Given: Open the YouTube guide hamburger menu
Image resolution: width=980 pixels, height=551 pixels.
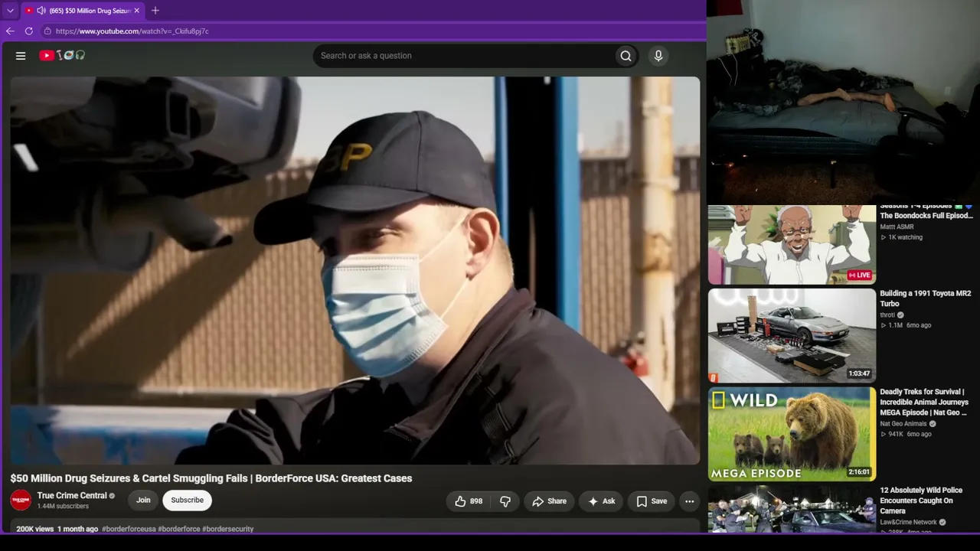Looking at the screenshot, I should coord(21,56).
